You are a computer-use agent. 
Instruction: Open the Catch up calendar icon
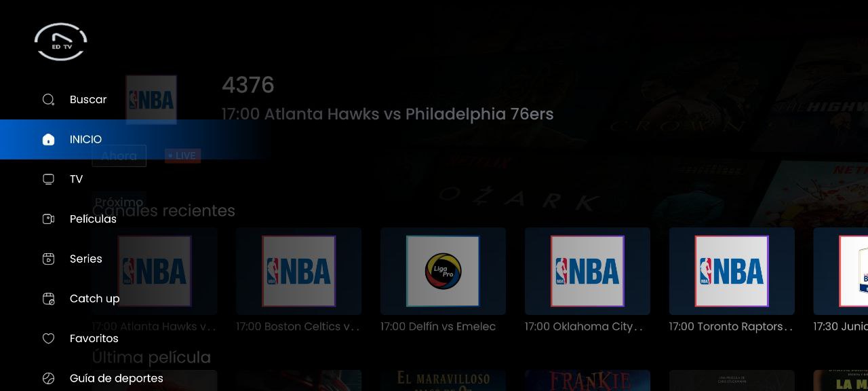[48, 299]
